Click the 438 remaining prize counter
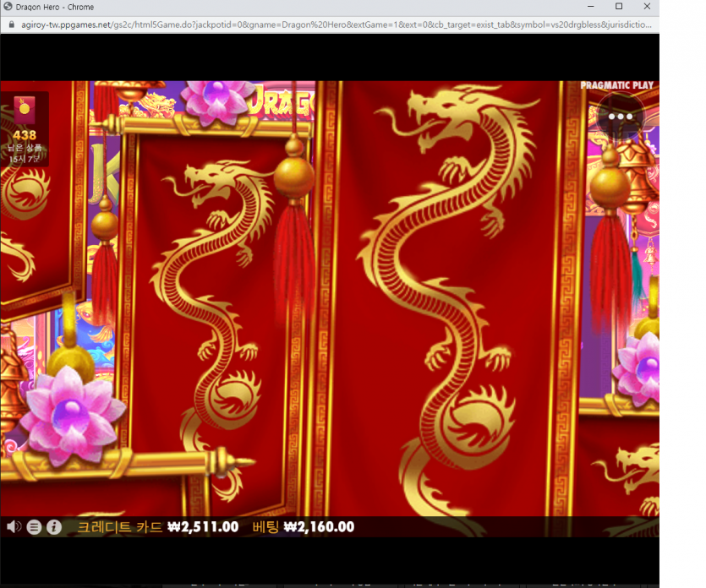706x588 pixels. [x=25, y=135]
